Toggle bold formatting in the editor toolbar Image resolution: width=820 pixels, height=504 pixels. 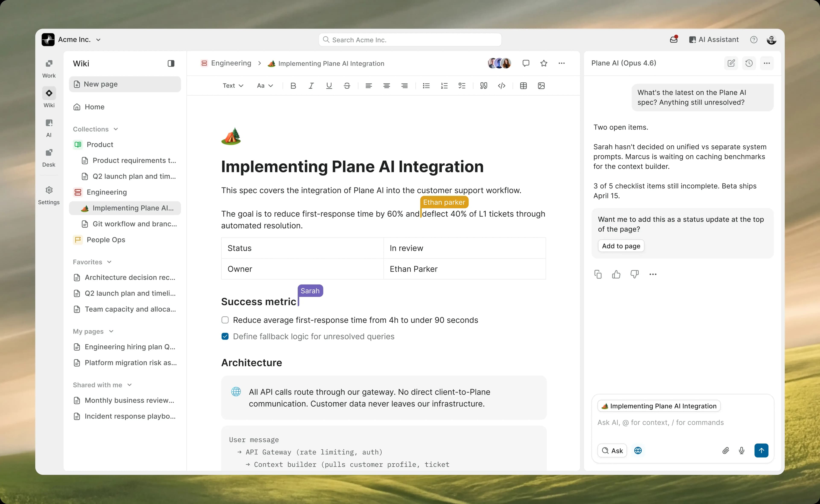click(293, 86)
